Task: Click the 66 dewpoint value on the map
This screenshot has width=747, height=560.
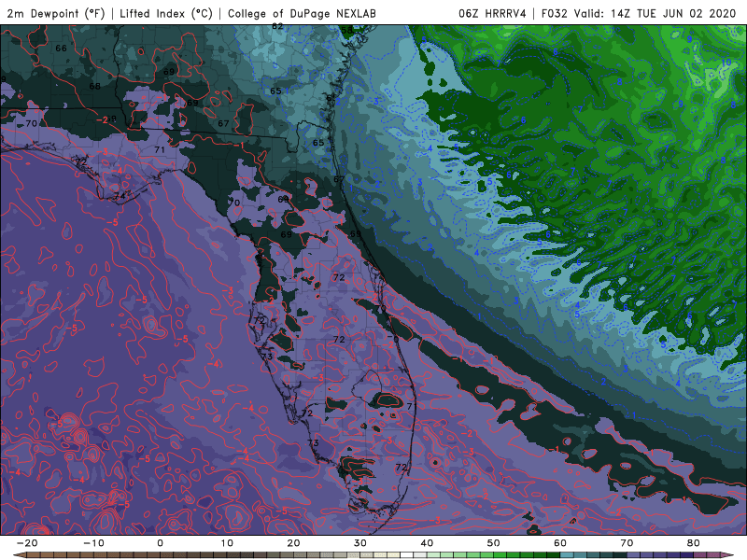Action: (x=61, y=49)
